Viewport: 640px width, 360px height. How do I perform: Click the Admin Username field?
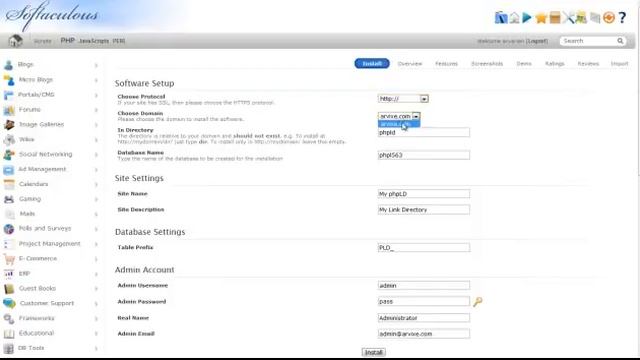tap(424, 286)
